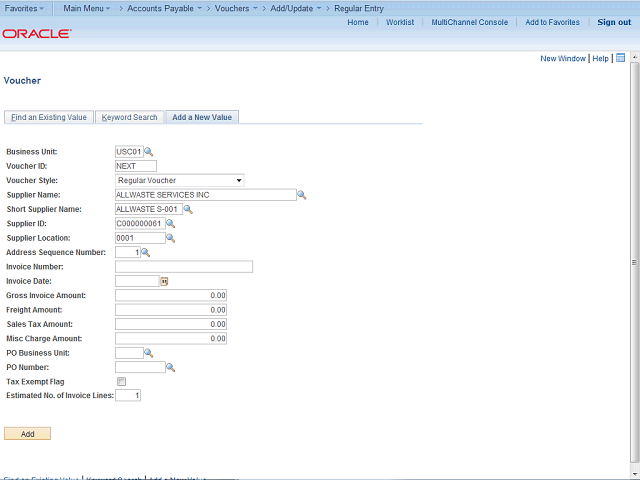Click the Supplier Name lookup icon

302,195
